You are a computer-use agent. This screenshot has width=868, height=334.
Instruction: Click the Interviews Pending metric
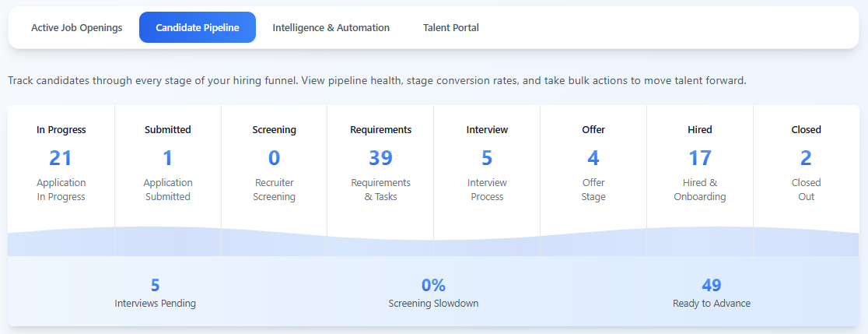click(155, 294)
